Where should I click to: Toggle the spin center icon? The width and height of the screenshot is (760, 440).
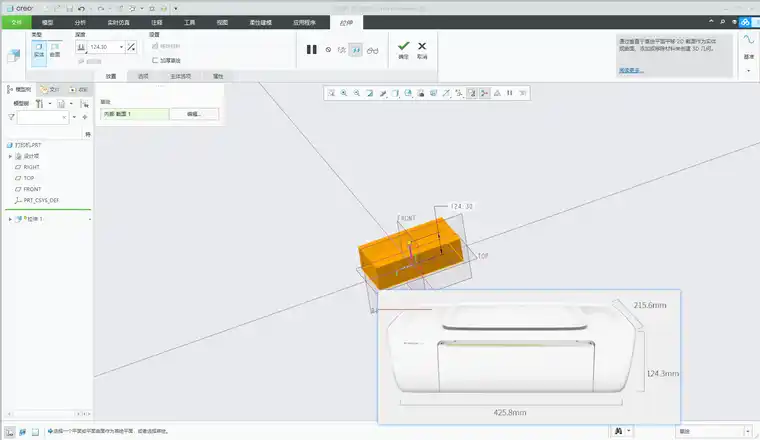tap(484, 93)
